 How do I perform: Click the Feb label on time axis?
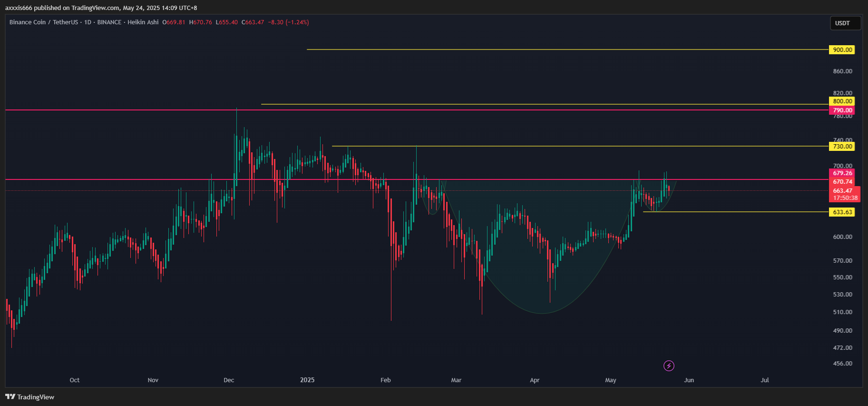[386, 380]
